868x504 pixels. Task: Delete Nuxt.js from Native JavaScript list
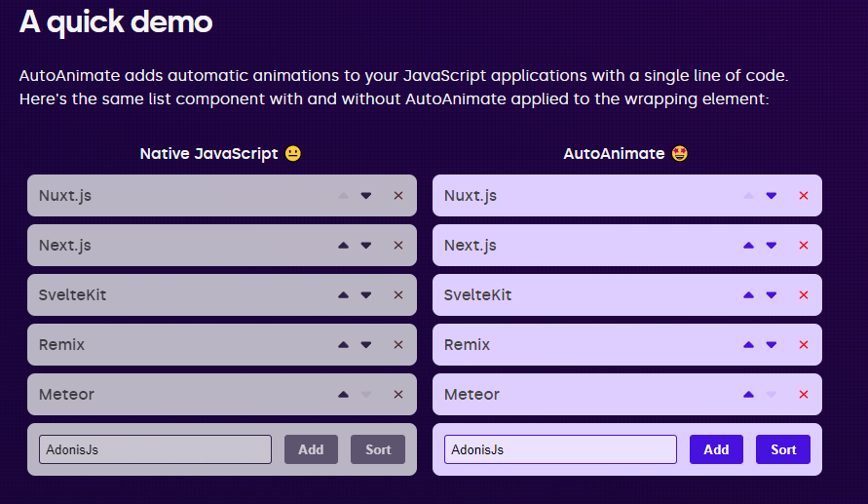click(398, 196)
